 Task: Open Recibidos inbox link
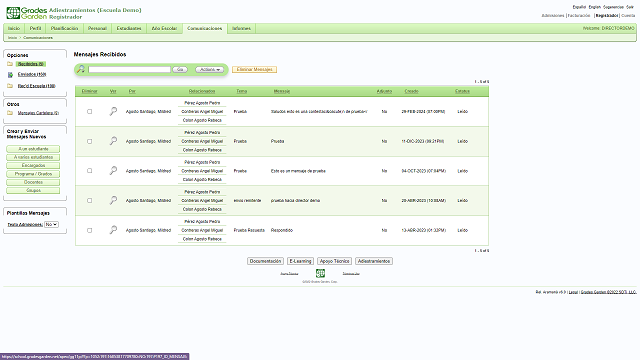(31, 64)
